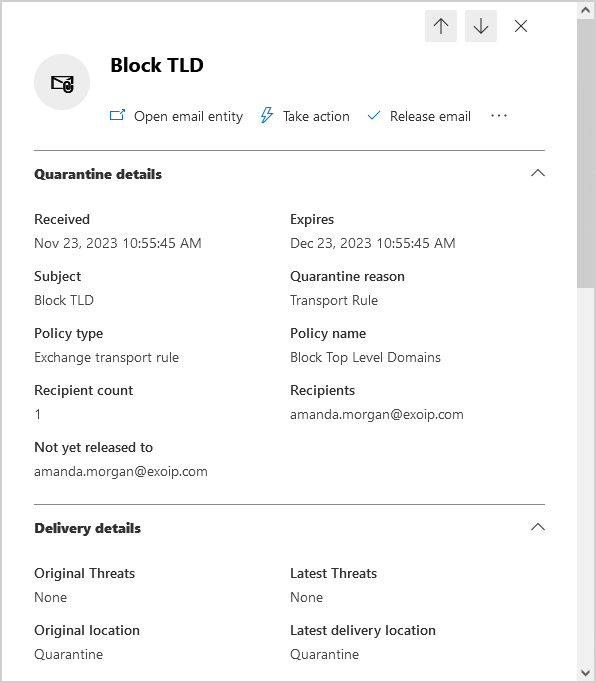Screen dimensions: 596x683
Task: Click scrollbar down arrow
Action: click(586, 673)
